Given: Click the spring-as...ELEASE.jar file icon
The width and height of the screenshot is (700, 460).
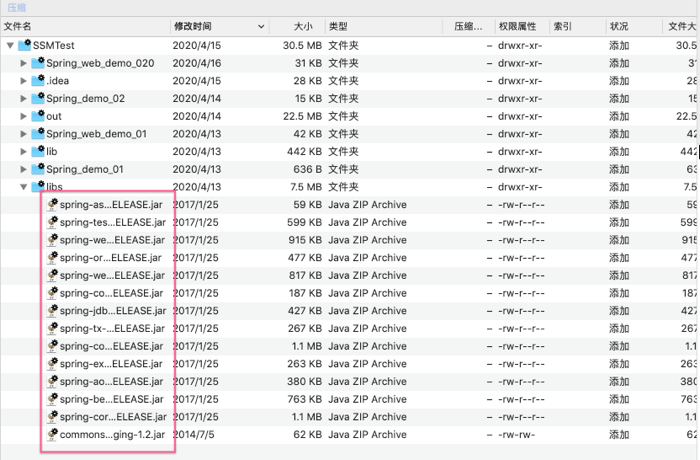Looking at the screenshot, I should click(53, 204).
